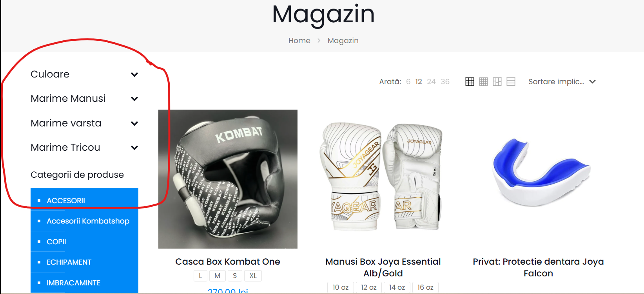Go to Home breadcrumb link
Image resolution: width=644 pixels, height=294 pixels.
(299, 41)
